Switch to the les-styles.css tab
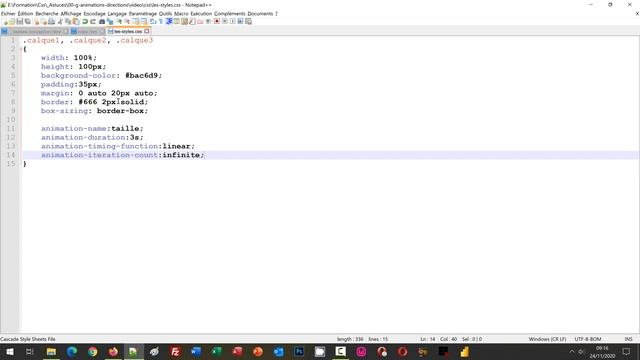Screen dimensions: 640x360 (x=128, y=31)
